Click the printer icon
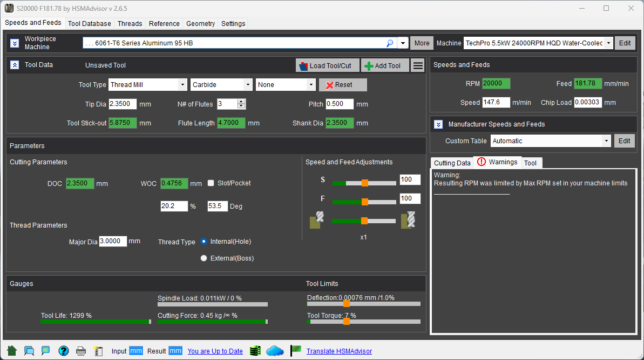This screenshot has height=360, width=644. 81,351
